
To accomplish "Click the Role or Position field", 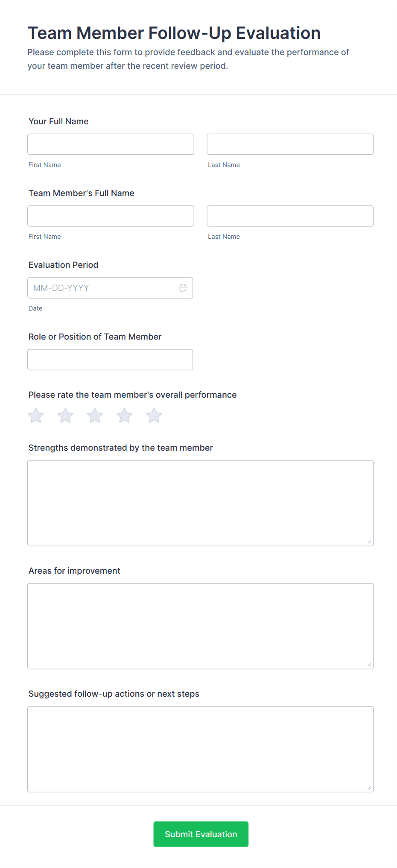I will pyautogui.click(x=110, y=359).
